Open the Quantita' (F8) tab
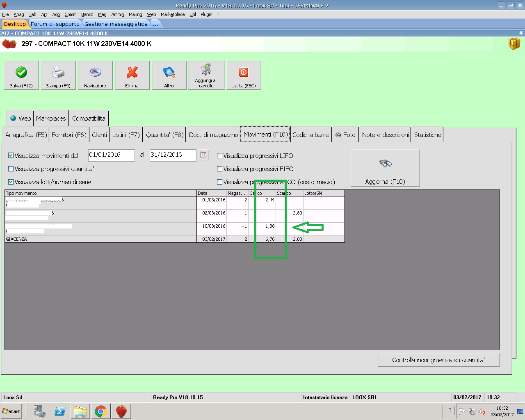525x420 pixels. 164,135
